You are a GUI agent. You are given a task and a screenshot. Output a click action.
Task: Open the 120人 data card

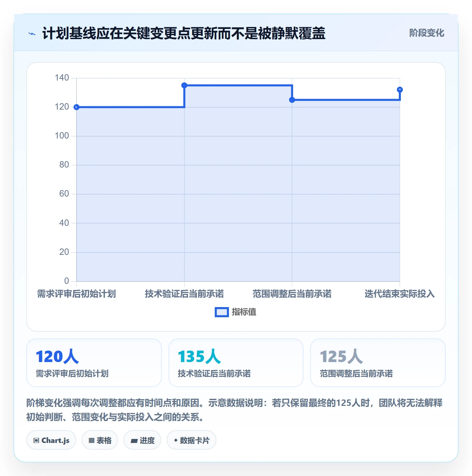(94, 363)
